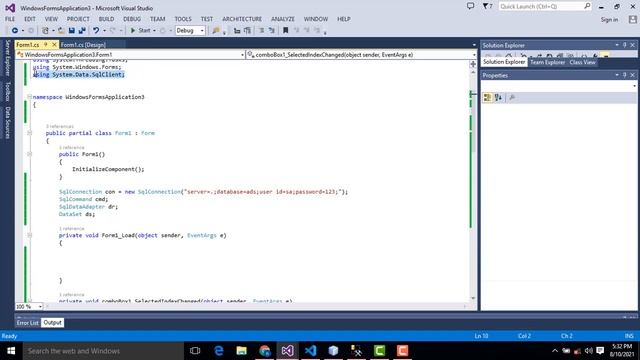Open Microsoft Edge from the taskbar
640x360 pixels.
point(219,351)
